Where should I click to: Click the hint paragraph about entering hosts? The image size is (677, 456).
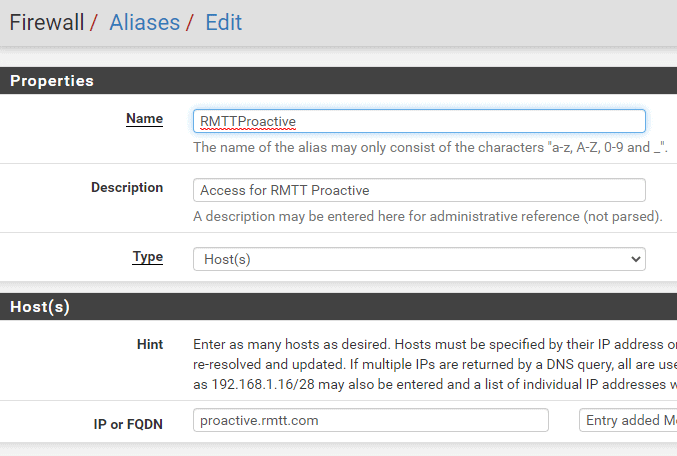point(435,364)
